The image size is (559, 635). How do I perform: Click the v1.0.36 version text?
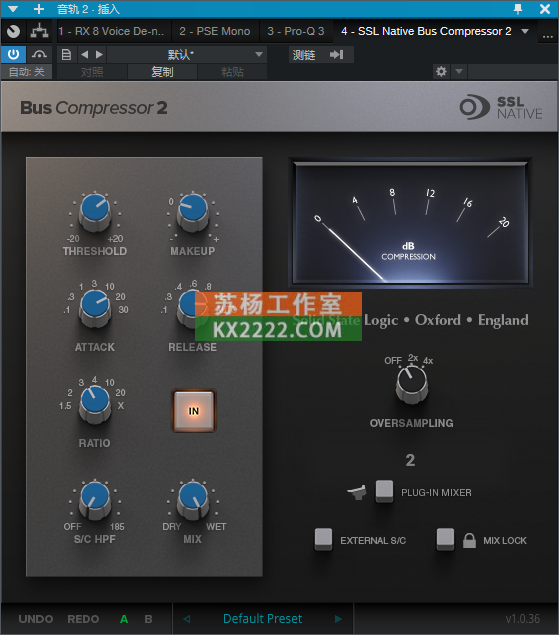(x=523, y=619)
